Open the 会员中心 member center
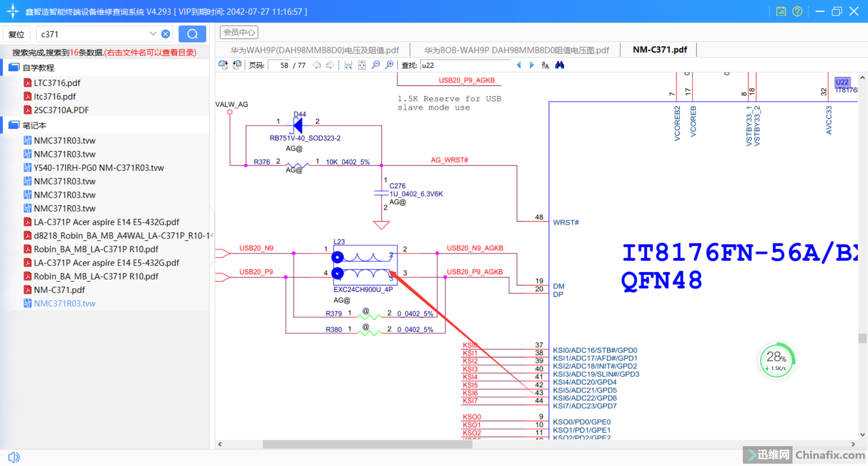This screenshot has height=466, width=868. [239, 32]
